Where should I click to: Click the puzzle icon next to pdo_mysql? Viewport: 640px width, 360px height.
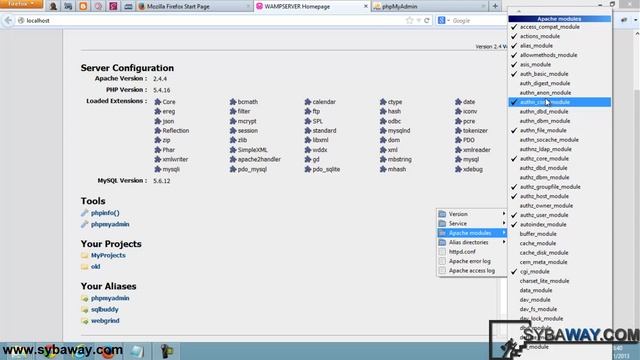click(233, 169)
